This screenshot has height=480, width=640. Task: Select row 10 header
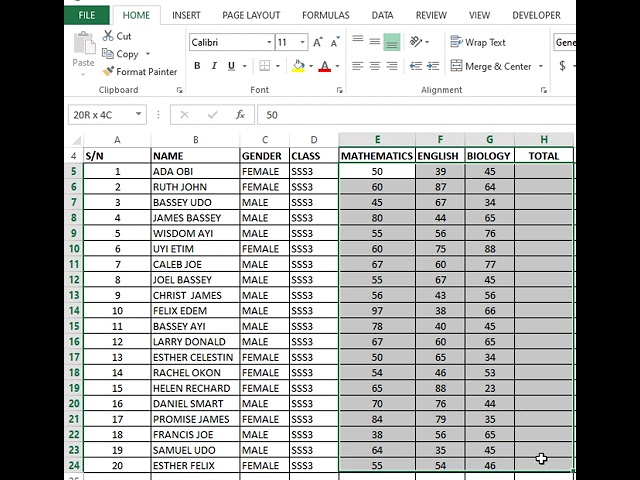[x=74, y=249]
